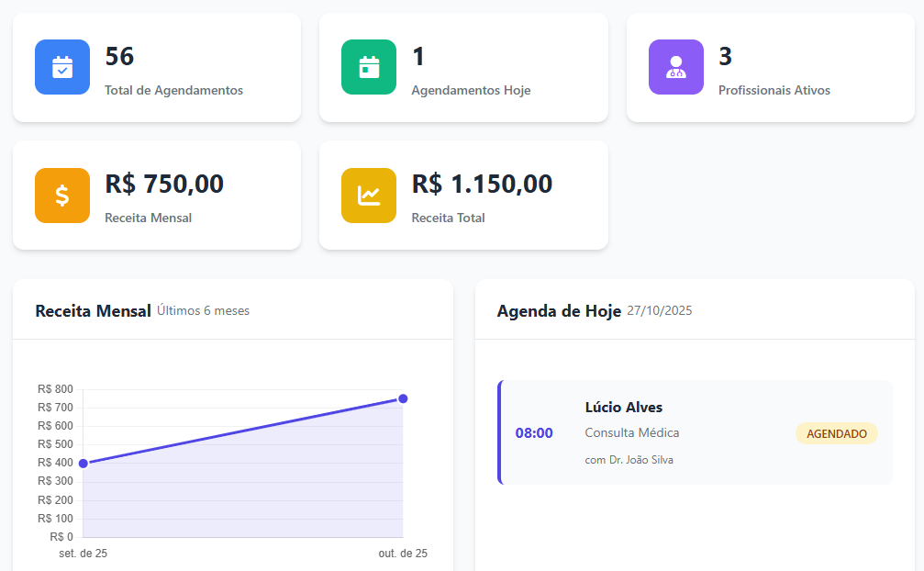Click the AGENDADO status badge
Viewport: 924px width, 571px height.
coord(836,433)
